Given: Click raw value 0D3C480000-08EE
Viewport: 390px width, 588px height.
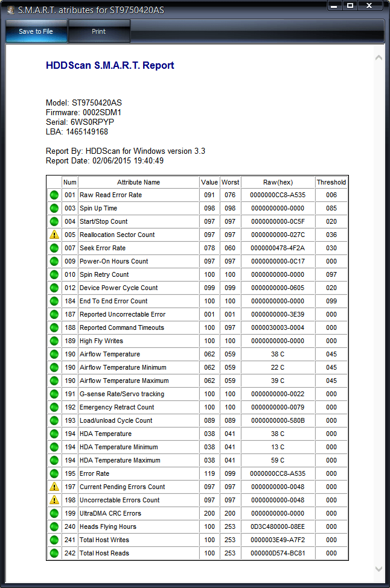Looking at the screenshot, I should click(278, 526).
